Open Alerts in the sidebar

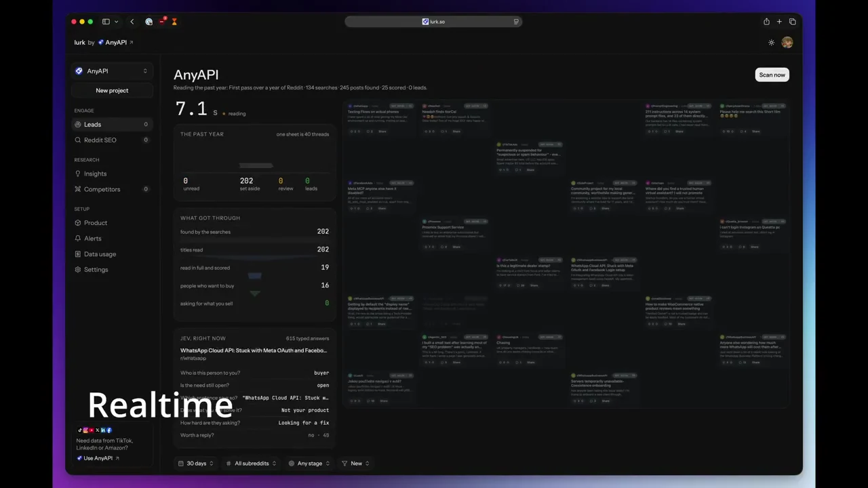click(112, 239)
